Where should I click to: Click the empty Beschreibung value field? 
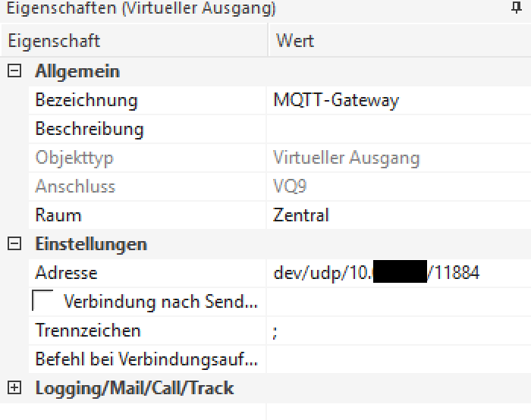click(398, 129)
